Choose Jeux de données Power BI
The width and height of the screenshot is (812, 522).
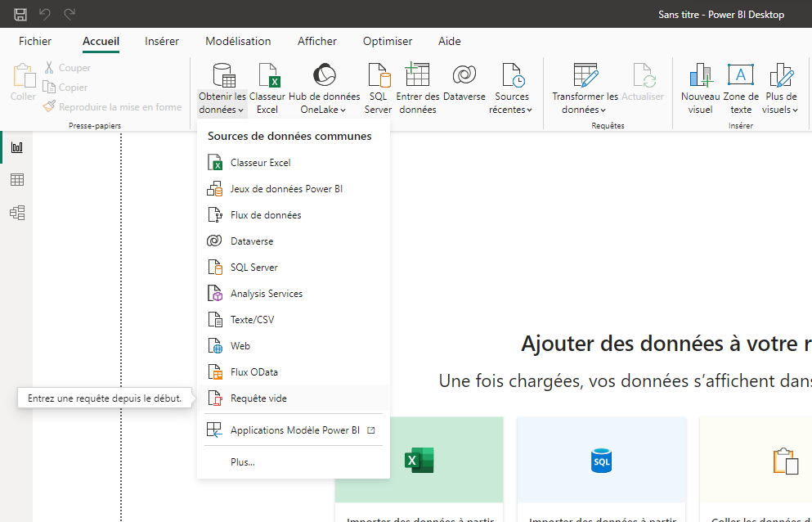(x=294, y=189)
